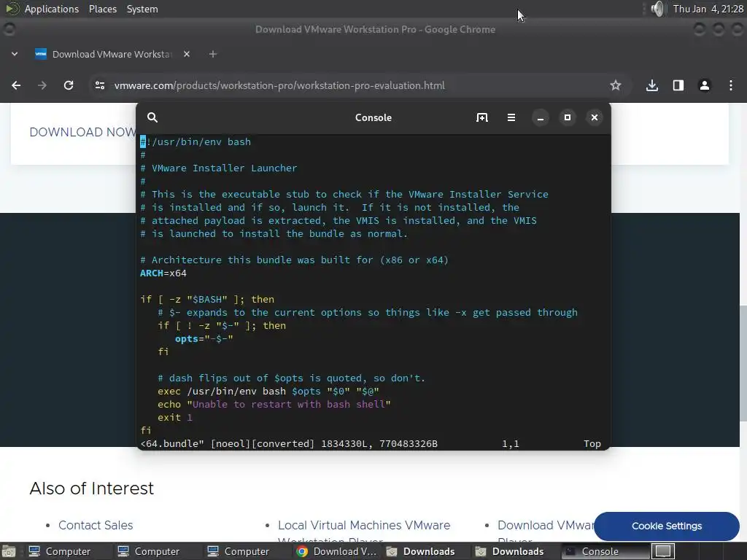Open search in the Console window
The width and height of the screenshot is (747, 560).
pos(152,117)
